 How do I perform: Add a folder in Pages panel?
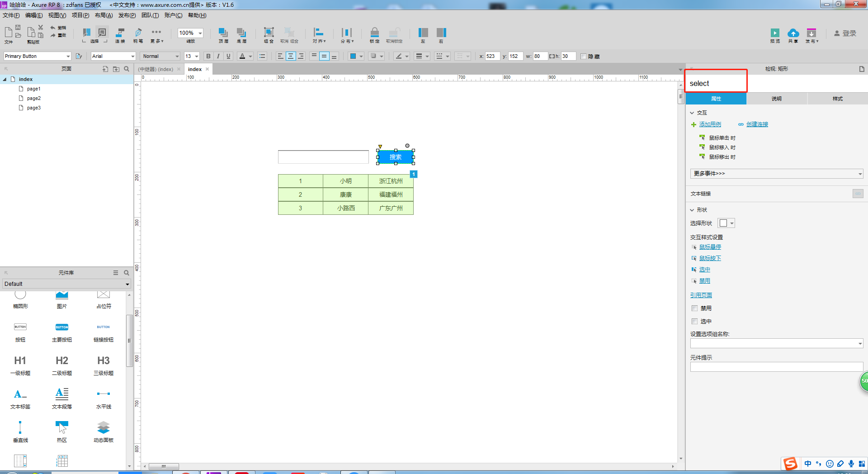116,69
